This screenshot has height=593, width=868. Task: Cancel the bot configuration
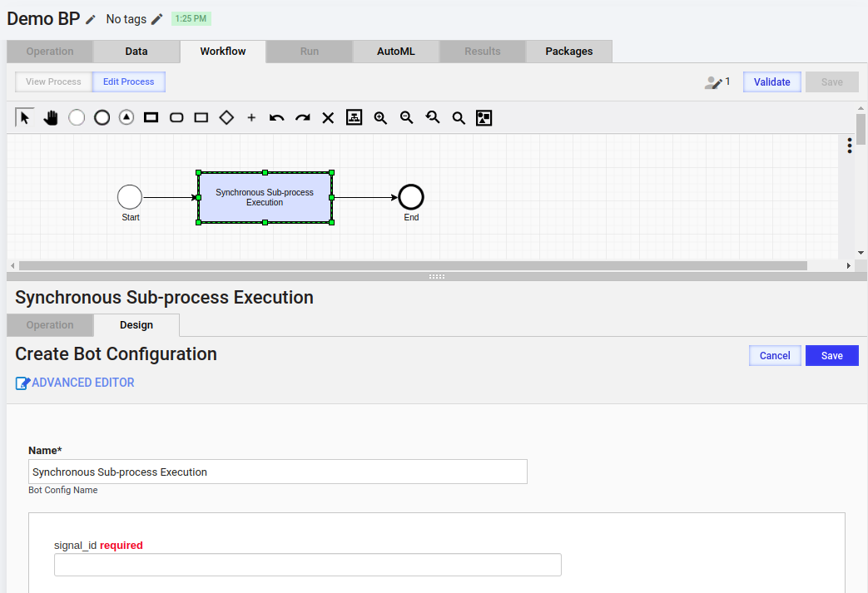point(775,356)
